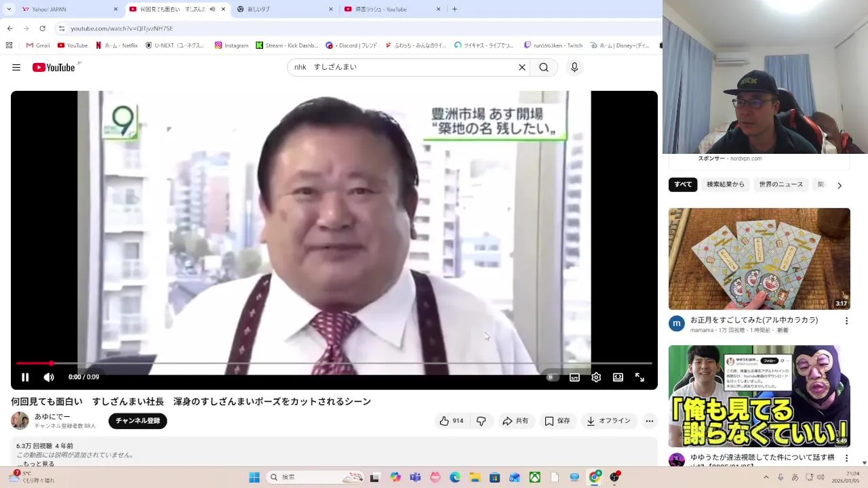868x488 pixels.
Task: Open the Windows Start menu
Action: (x=254, y=477)
